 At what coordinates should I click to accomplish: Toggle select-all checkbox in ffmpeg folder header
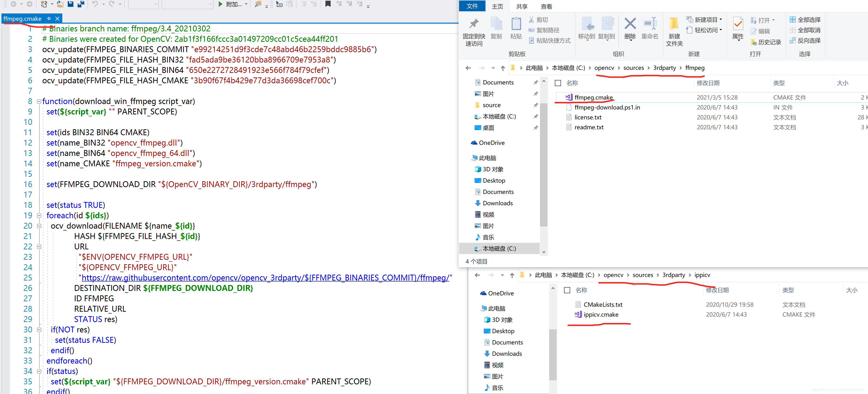(558, 83)
